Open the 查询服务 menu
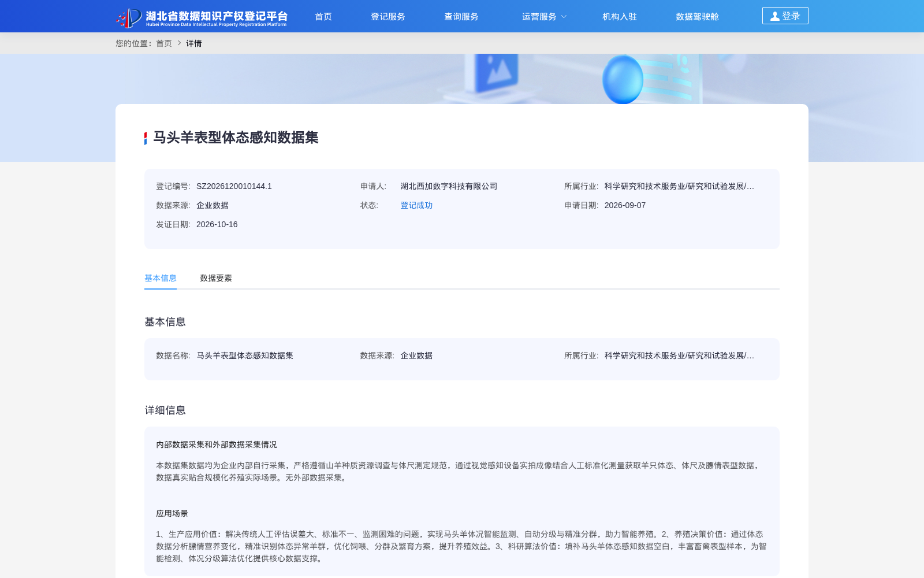 461,17
